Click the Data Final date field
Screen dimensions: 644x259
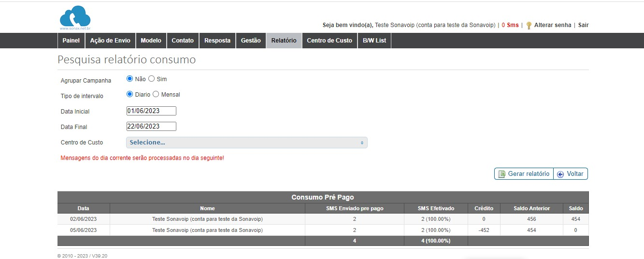(151, 127)
